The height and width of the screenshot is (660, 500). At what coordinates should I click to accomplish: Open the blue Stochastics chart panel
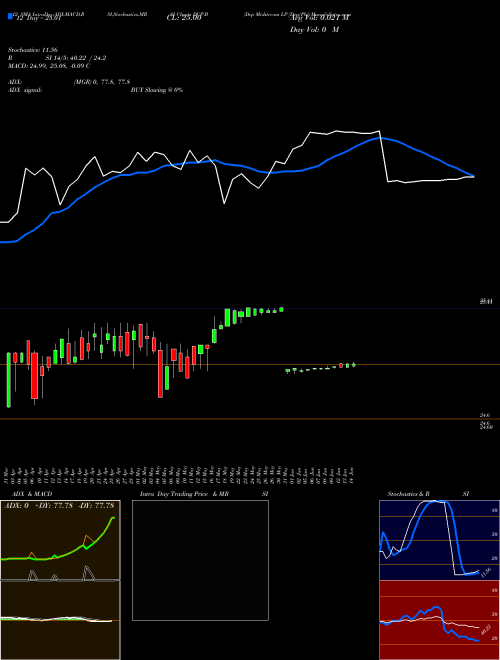tap(439, 540)
